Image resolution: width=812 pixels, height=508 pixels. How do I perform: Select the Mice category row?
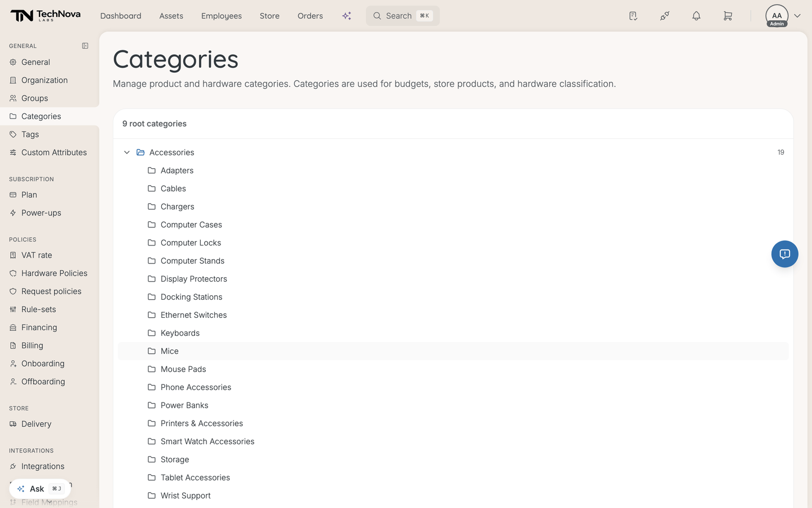pyautogui.click(x=453, y=351)
